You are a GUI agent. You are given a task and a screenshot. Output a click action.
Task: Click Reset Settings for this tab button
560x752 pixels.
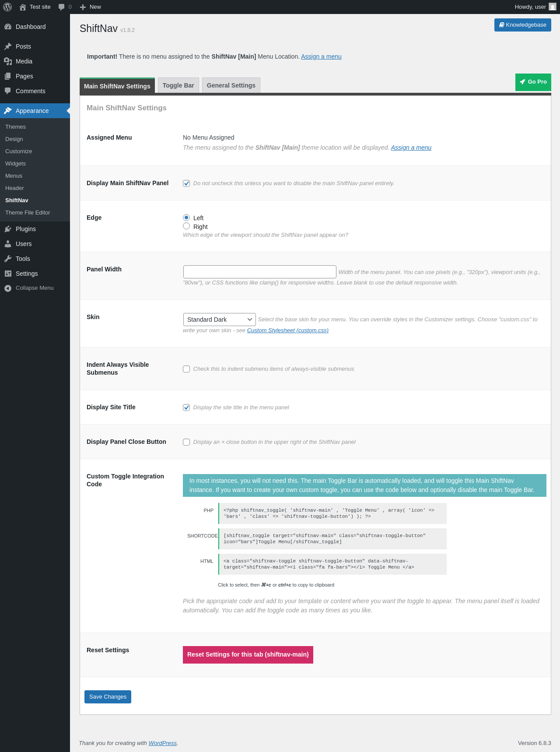pyautogui.click(x=248, y=655)
